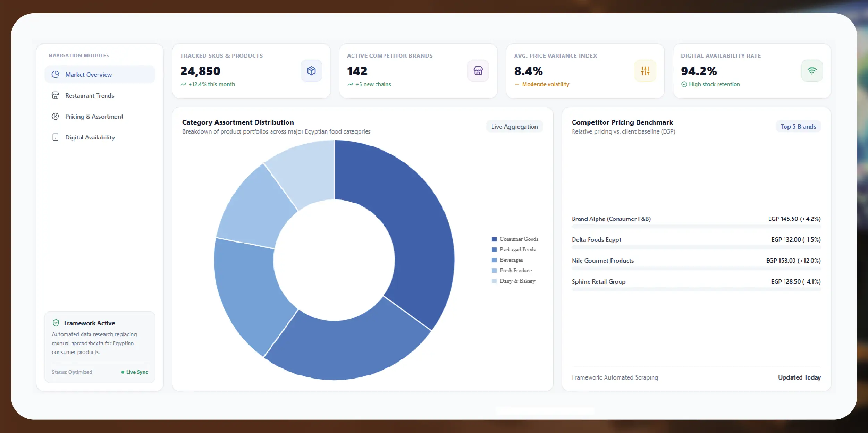Select the Digital Availability menu item
Image resolution: width=868 pixels, height=433 pixels.
[100, 137]
